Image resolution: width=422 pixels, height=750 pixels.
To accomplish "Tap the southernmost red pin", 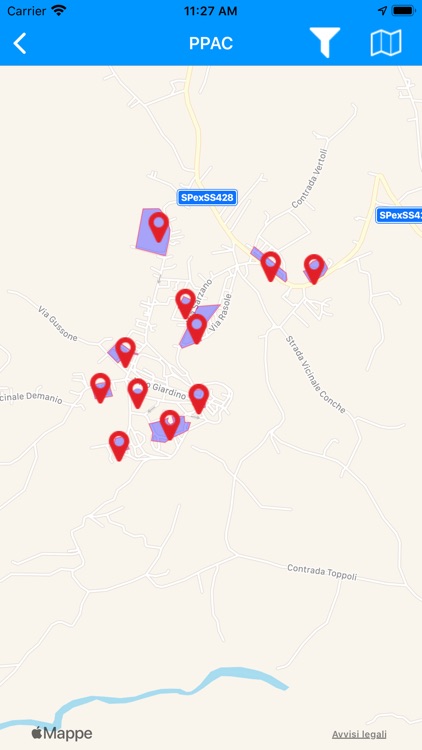I will pyautogui.click(x=119, y=446).
